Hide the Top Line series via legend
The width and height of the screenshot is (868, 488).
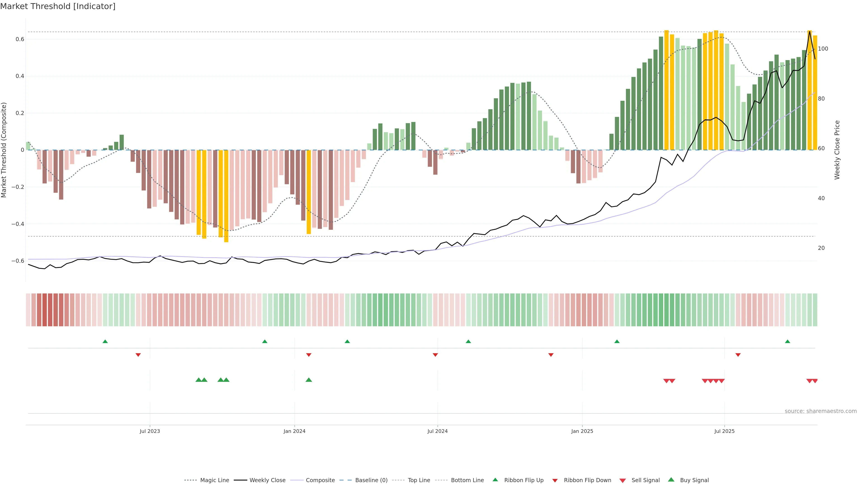(x=419, y=480)
